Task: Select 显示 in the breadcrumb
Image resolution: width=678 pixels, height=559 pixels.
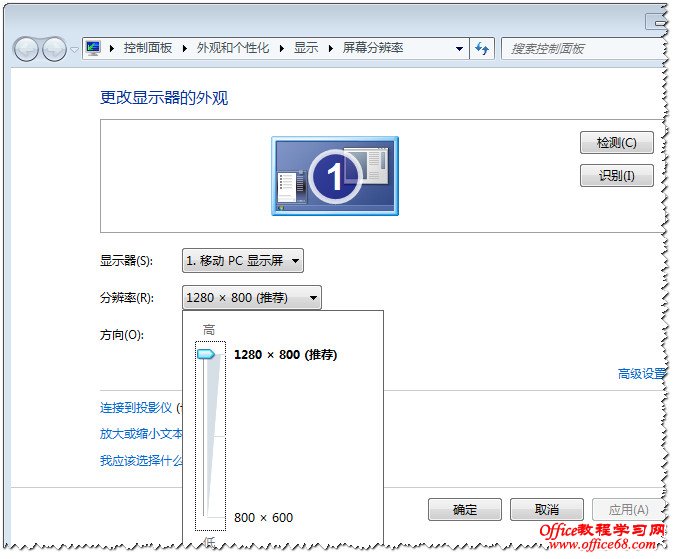Action: (306, 48)
